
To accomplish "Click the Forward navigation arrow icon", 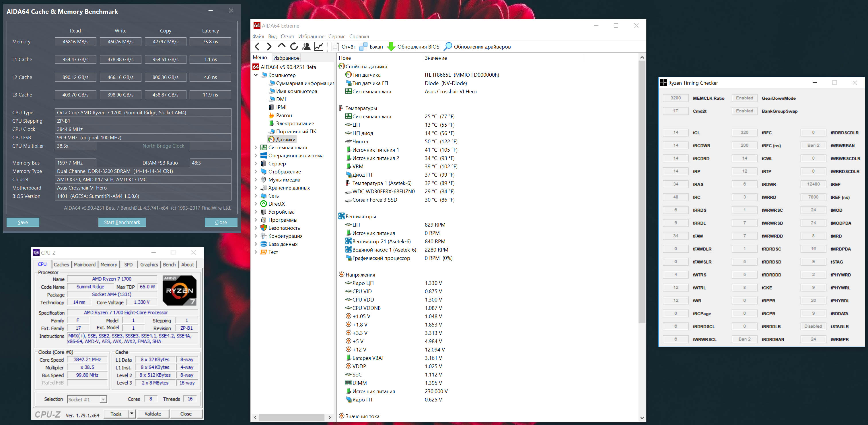I will point(269,47).
